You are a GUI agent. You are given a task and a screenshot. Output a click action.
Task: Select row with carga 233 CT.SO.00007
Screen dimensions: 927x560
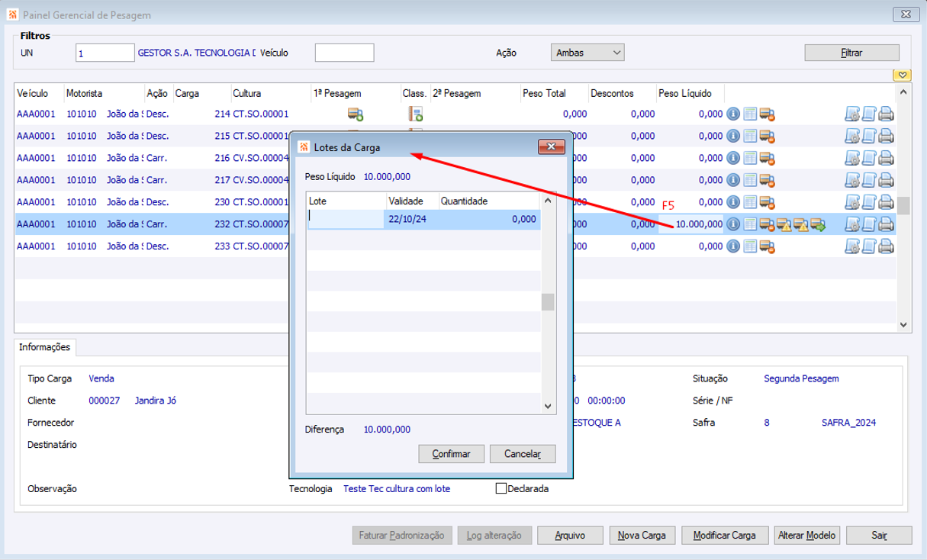455,246
